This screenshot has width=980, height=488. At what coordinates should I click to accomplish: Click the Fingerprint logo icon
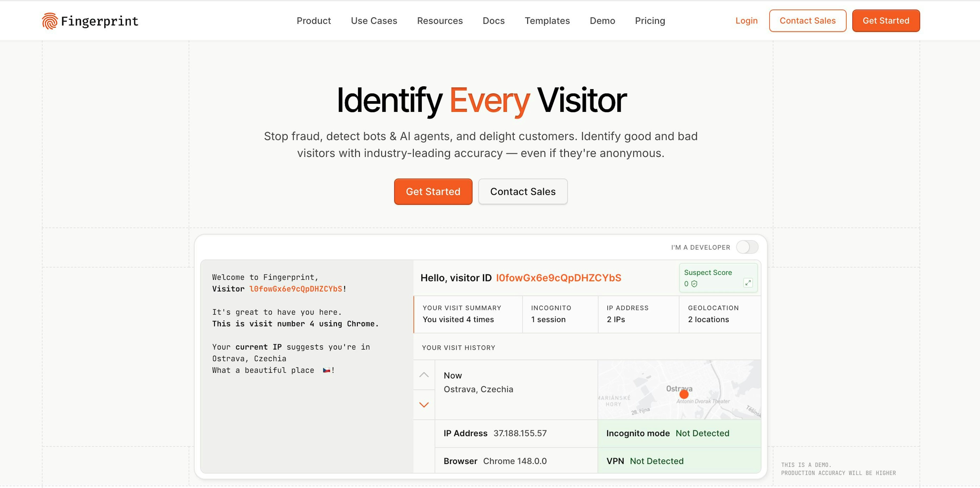coord(50,21)
